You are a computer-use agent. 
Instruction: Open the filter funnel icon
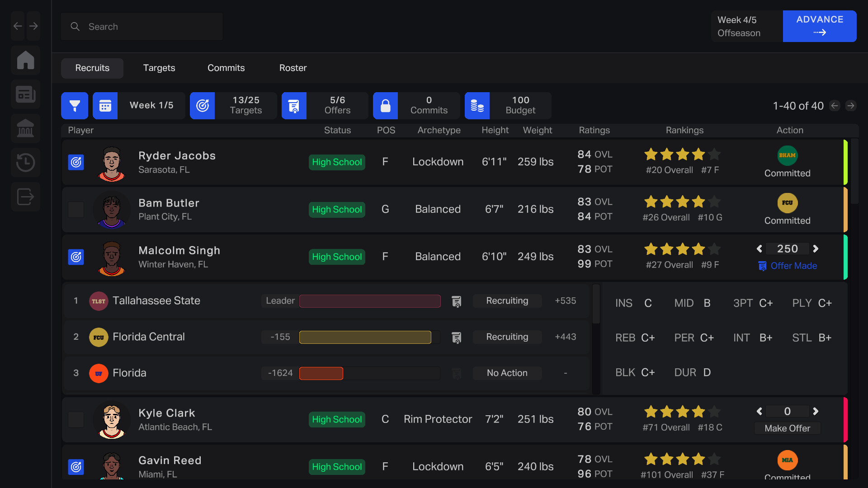(x=75, y=106)
